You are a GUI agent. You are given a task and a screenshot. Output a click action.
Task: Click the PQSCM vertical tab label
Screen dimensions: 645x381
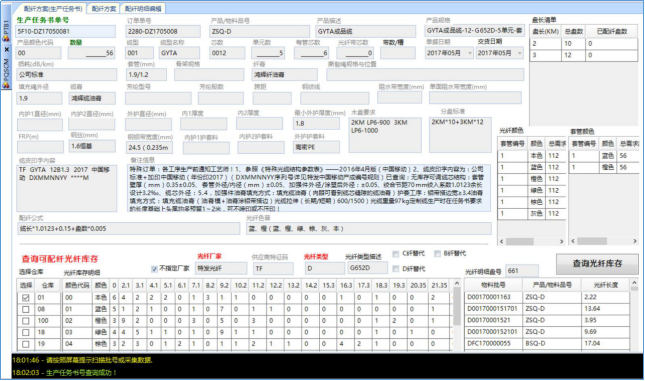point(6,69)
